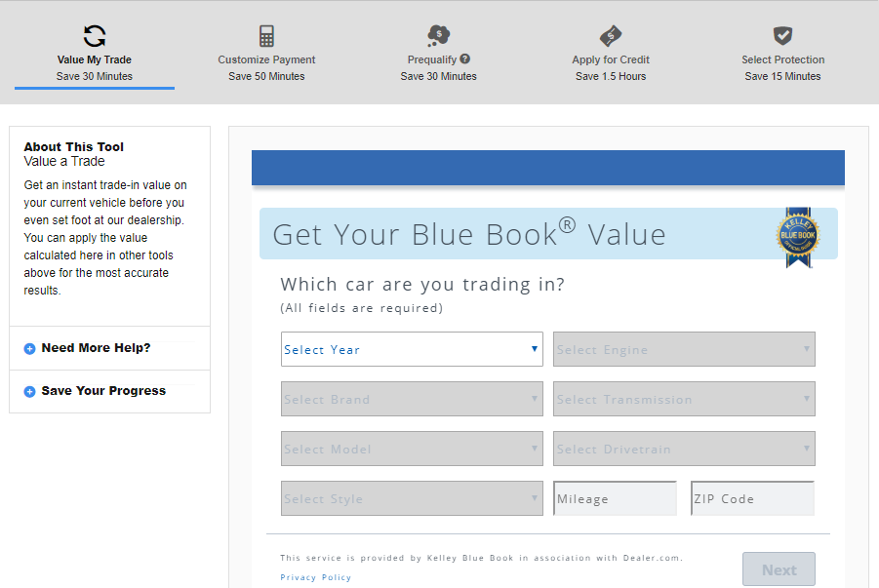The width and height of the screenshot is (879, 588).
Task: Open the Privacy Policy link
Action: click(x=316, y=577)
